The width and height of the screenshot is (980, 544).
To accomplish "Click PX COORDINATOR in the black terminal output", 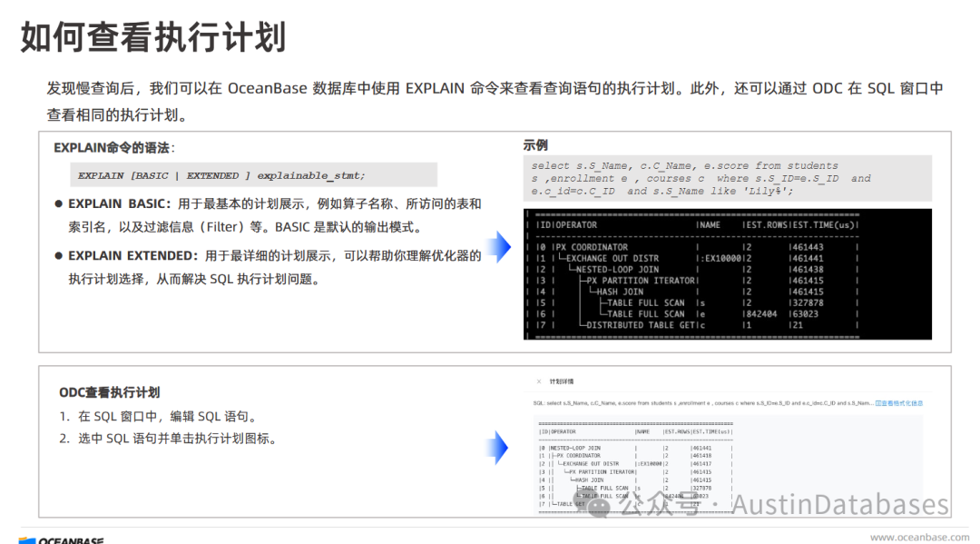I will (592, 247).
